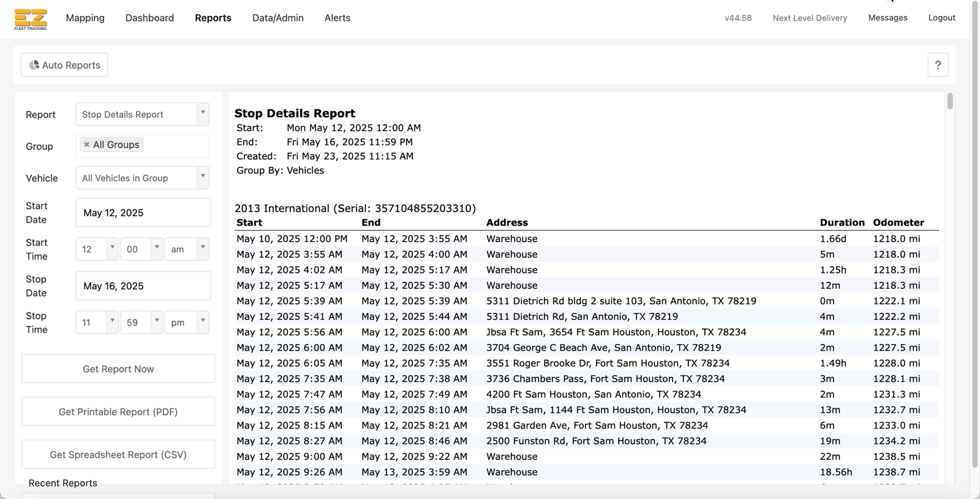Go to the Mapping menu
The height and width of the screenshot is (499, 980).
[x=85, y=18]
